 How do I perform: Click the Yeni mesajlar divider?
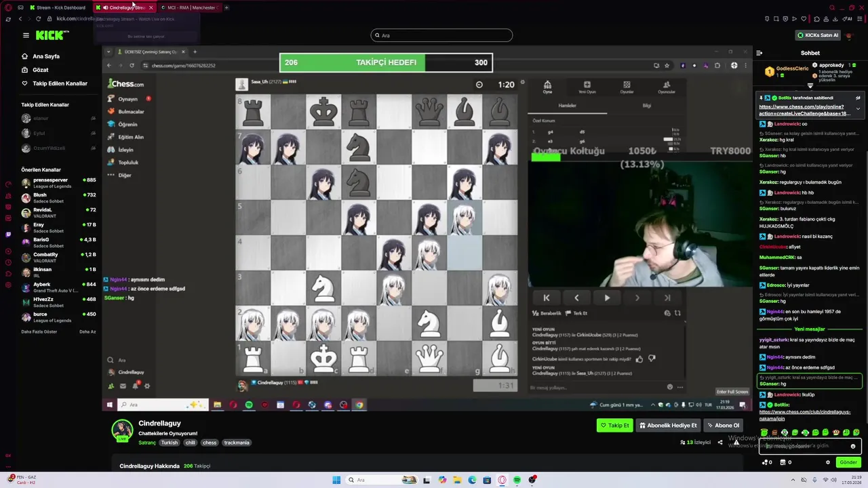(810, 329)
